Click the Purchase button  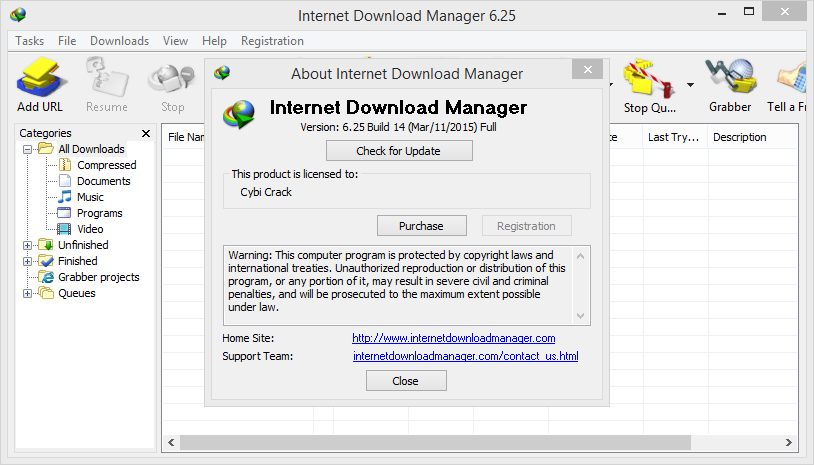[x=422, y=226]
